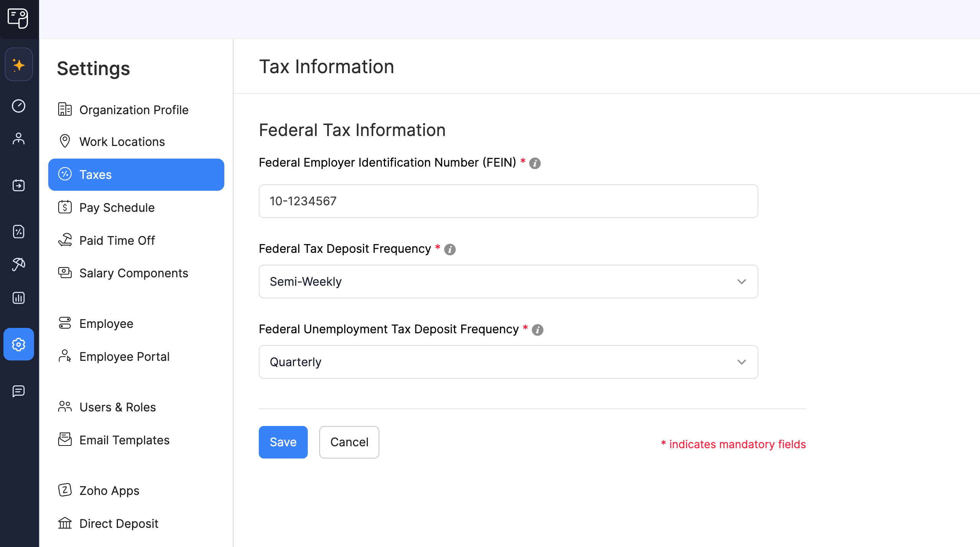The width and height of the screenshot is (980, 547).
Task: Cancel the tax information changes
Action: (349, 442)
